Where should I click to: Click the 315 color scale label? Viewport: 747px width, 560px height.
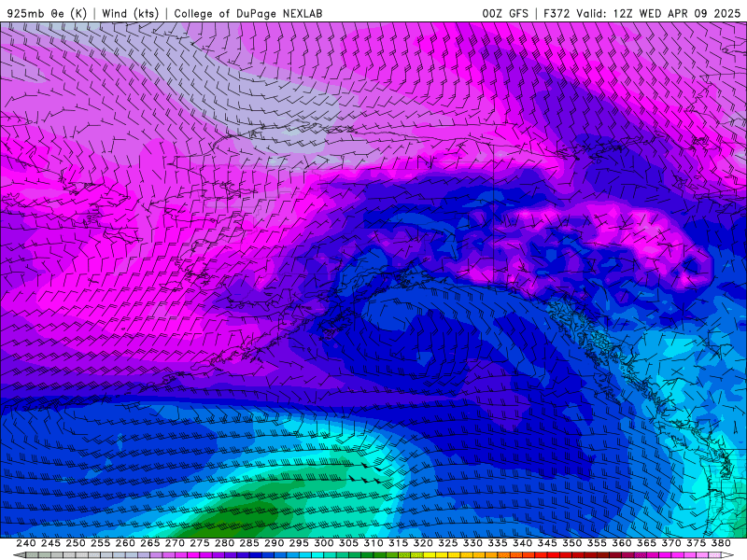click(399, 543)
